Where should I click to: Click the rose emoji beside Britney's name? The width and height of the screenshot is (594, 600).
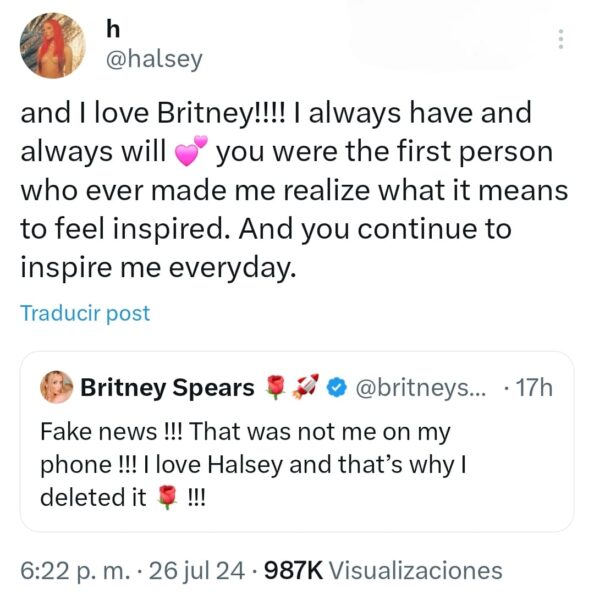tap(276, 388)
